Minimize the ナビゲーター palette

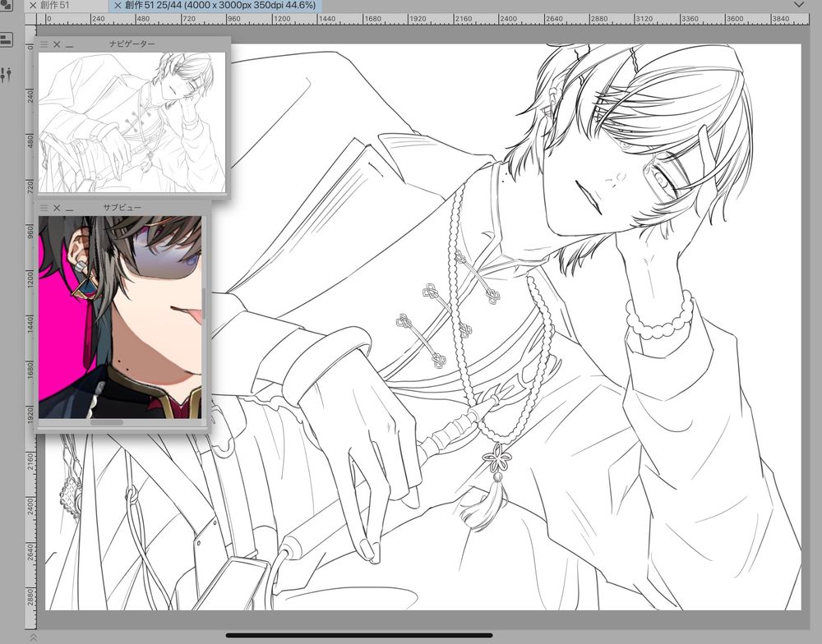pos(70,45)
